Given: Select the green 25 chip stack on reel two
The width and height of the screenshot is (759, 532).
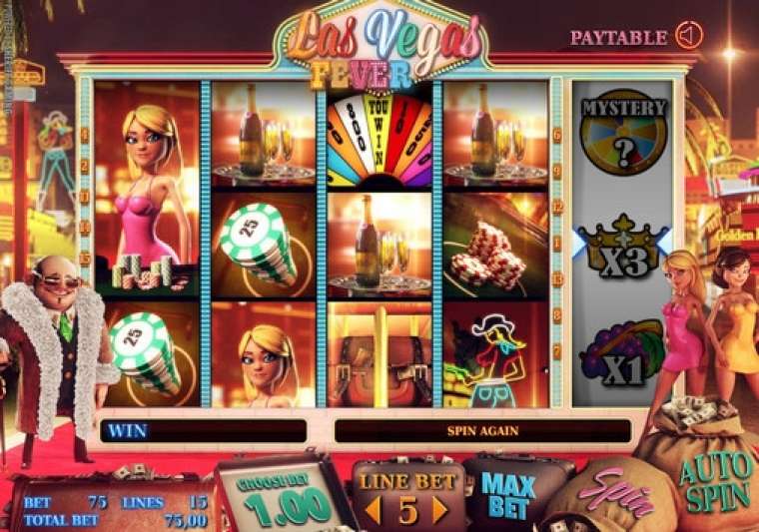Looking at the screenshot, I should [264, 245].
